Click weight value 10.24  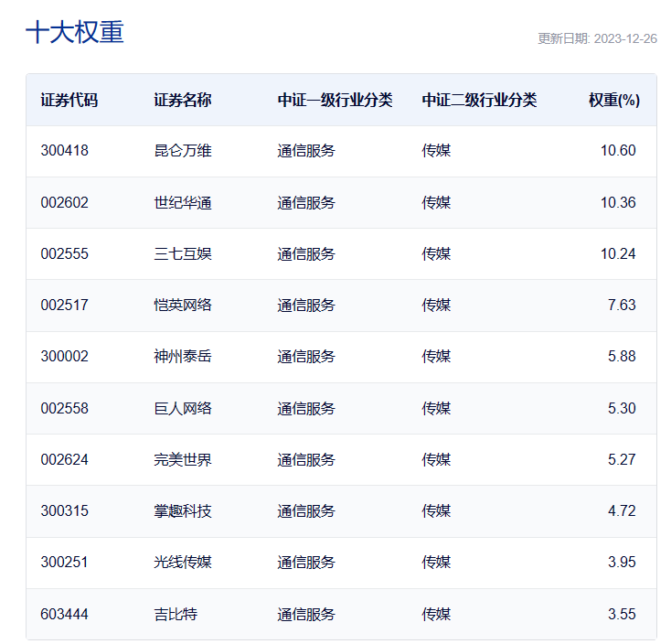click(x=618, y=254)
